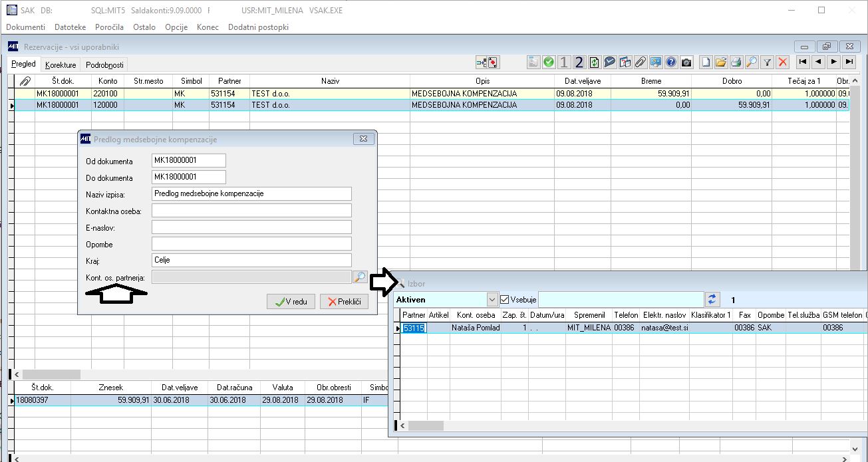Toggle the Vsebuje checkbox
The width and height of the screenshot is (868, 462).
[x=504, y=300]
